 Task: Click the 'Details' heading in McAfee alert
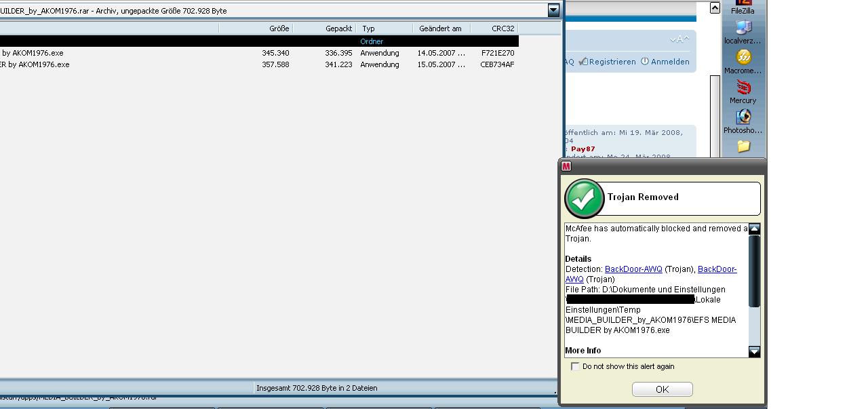578,259
